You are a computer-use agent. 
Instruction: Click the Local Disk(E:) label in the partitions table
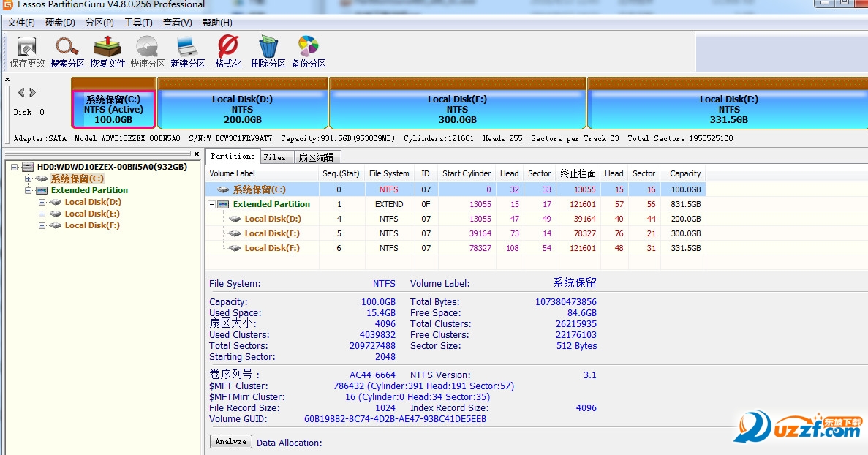[x=272, y=233]
